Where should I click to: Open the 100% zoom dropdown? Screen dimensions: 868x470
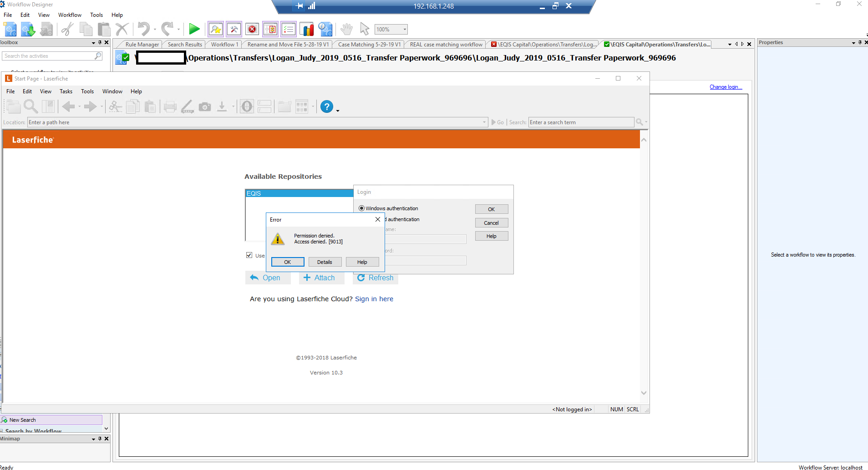coord(405,30)
